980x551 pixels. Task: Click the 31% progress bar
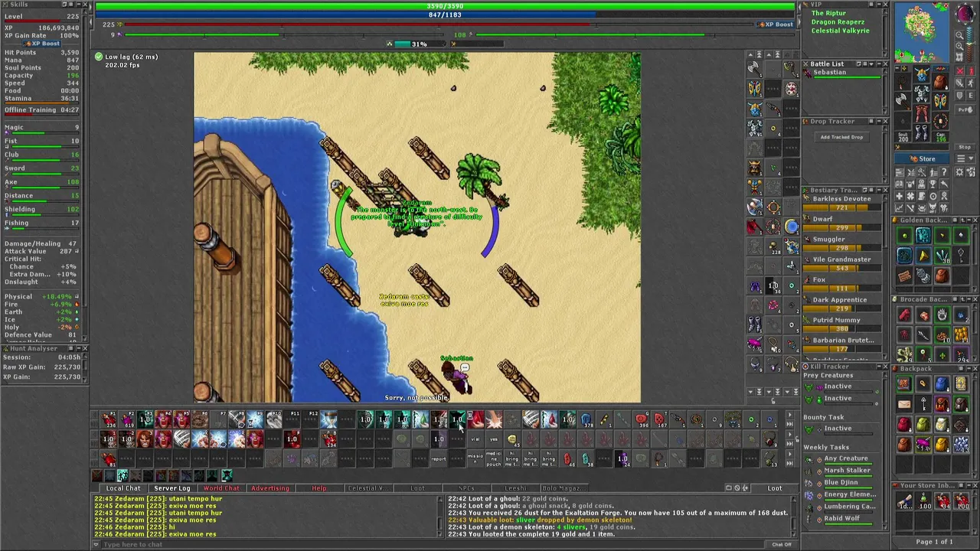(419, 44)
